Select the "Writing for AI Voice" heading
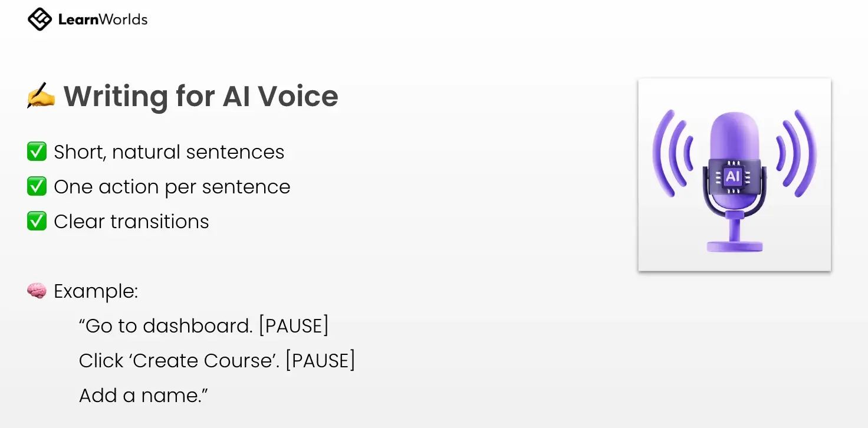Viewport: 868px width, 428px height. coord(200,96)
